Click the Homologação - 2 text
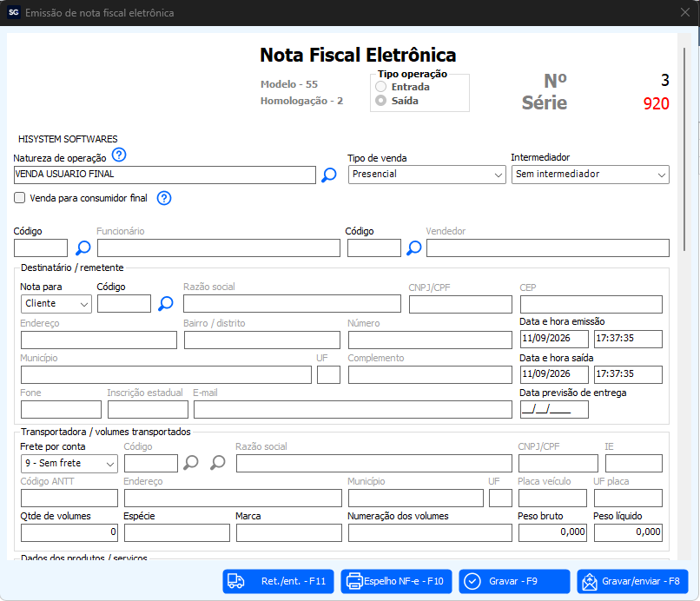Viewport: 700px width, 601px height. (x=301, y=101)
